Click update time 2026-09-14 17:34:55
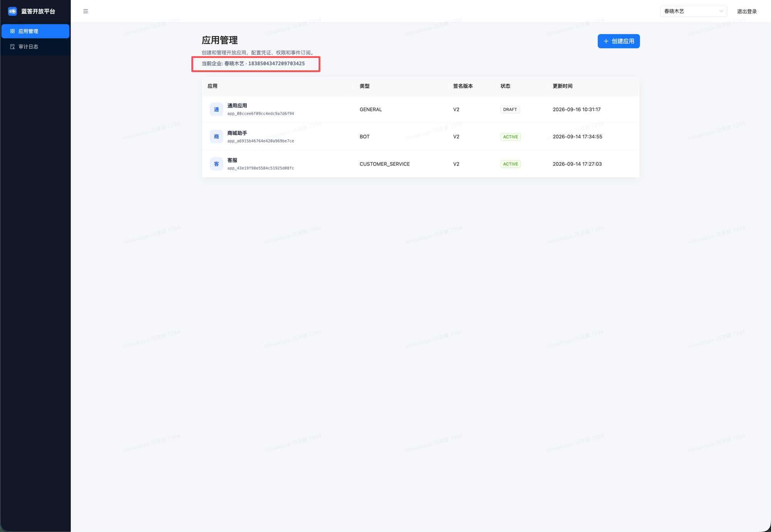This screenshot has width=771, height=532. 577,136
